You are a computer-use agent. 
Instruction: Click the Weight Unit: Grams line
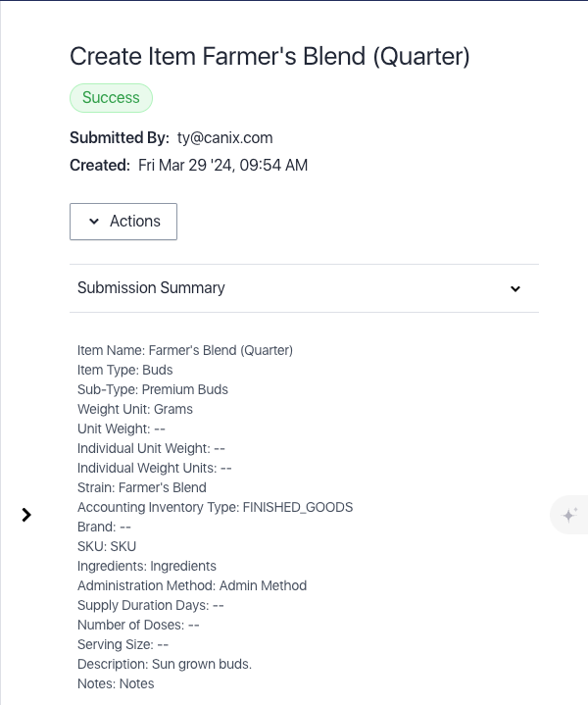tap(135, 409)
